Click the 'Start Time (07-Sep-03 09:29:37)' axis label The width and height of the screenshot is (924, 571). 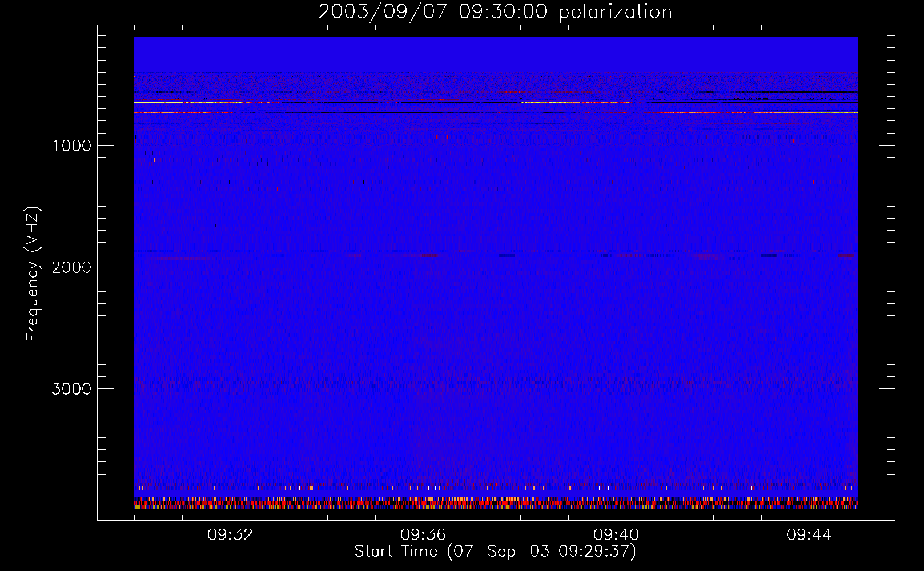pos(495,552)
